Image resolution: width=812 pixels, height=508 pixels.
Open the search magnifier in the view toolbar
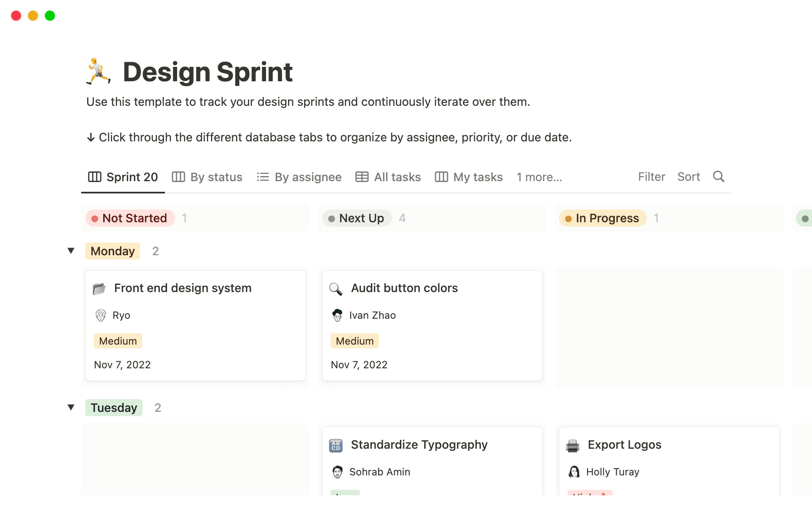click(x=719, y=177)
